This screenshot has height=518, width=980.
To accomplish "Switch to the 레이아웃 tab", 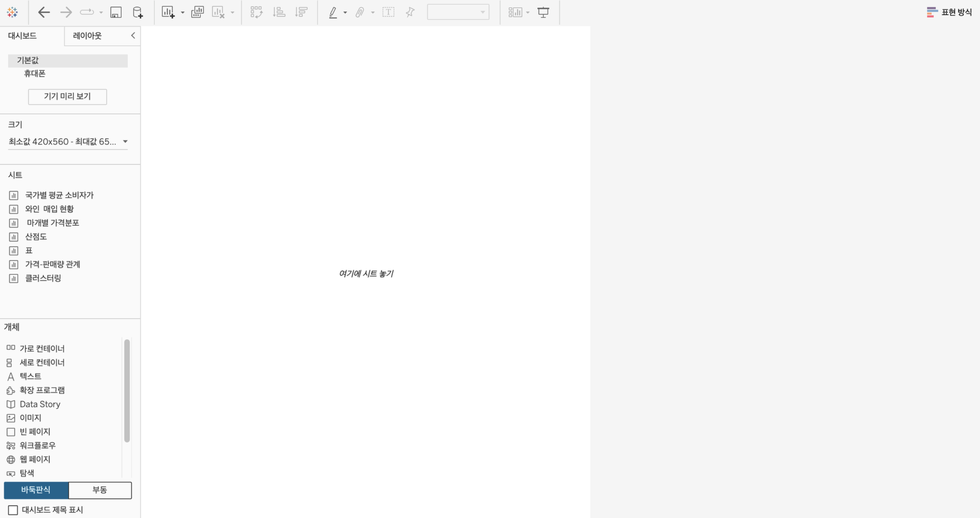I will click(87, 36).
